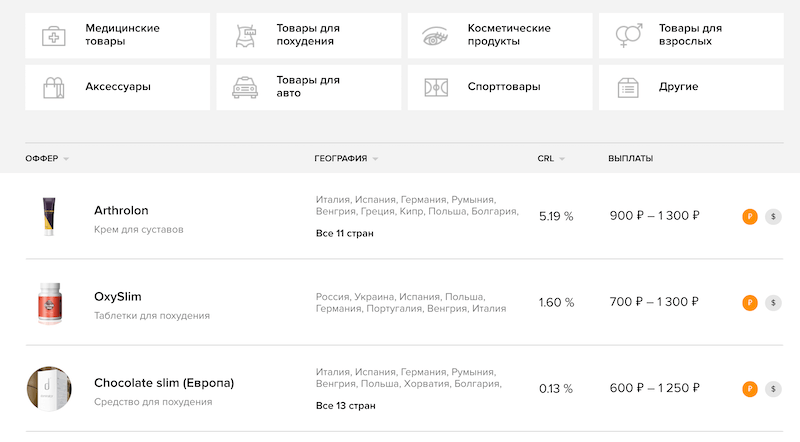Sort offers by the ОФФЕР column arrow
800x442 pixels.
(x=66, y=159)
